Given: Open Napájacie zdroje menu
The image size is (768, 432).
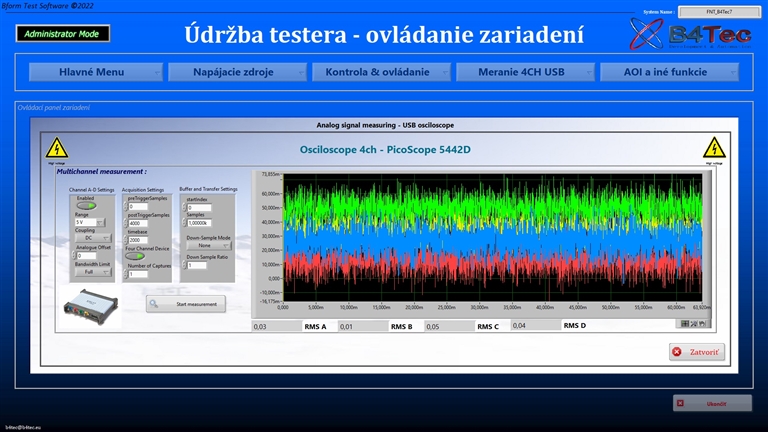Looking at the screenshot, I should point(238,72).
